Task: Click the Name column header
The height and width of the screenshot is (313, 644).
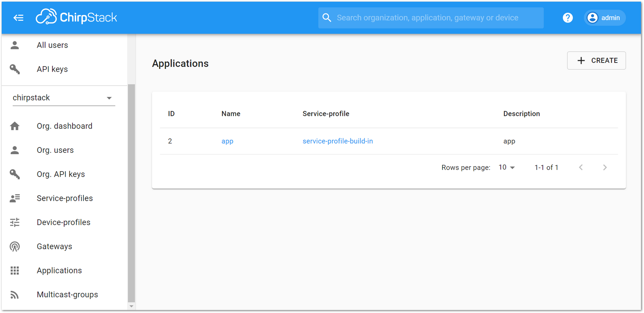Action: (231, 114)
